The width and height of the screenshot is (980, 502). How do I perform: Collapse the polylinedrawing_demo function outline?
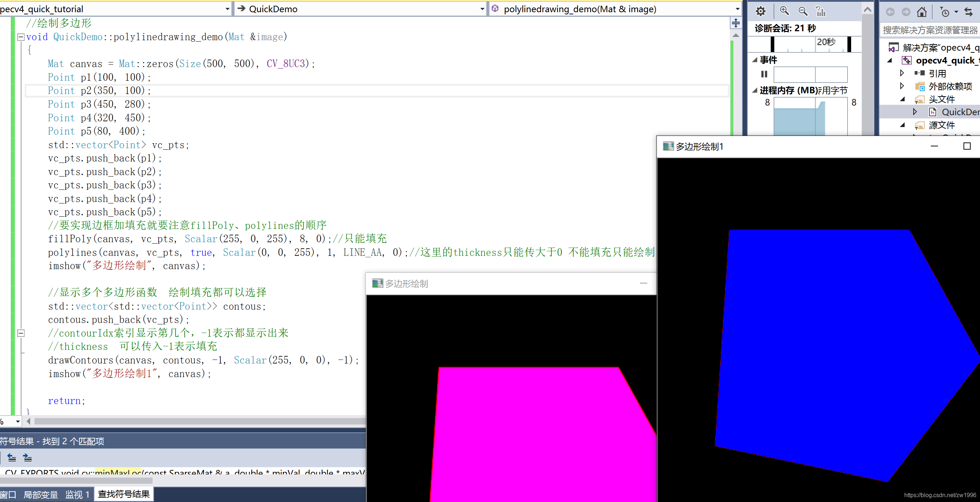pos(21,37)
